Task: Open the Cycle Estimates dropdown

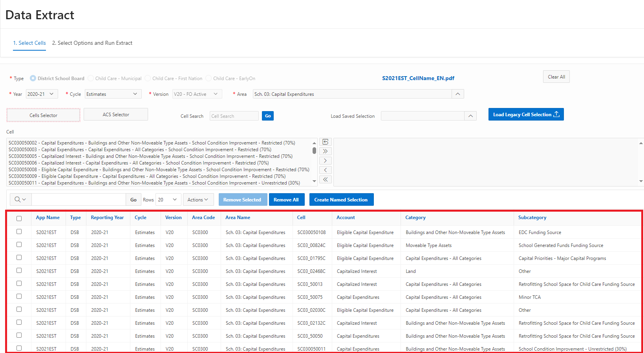Action: point(113,94)
